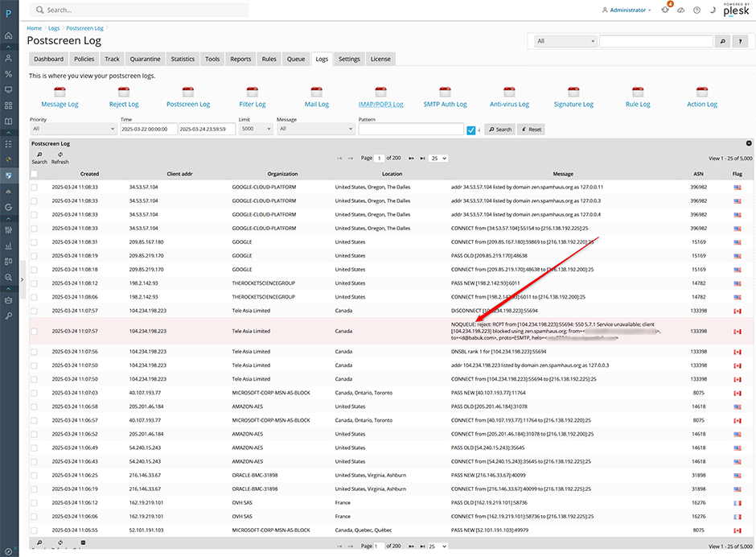Screen dimensions: 756x557
Task: Click the monitor icon in the sidebar
Action: click(x=8, y=90)
